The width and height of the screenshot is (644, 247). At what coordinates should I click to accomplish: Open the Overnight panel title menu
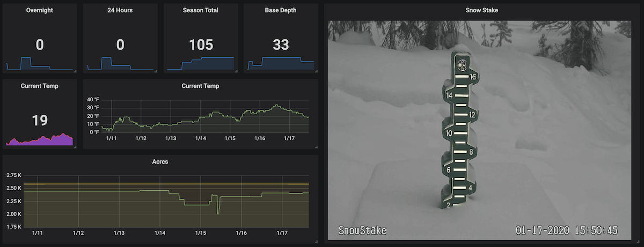pos(40,11)
